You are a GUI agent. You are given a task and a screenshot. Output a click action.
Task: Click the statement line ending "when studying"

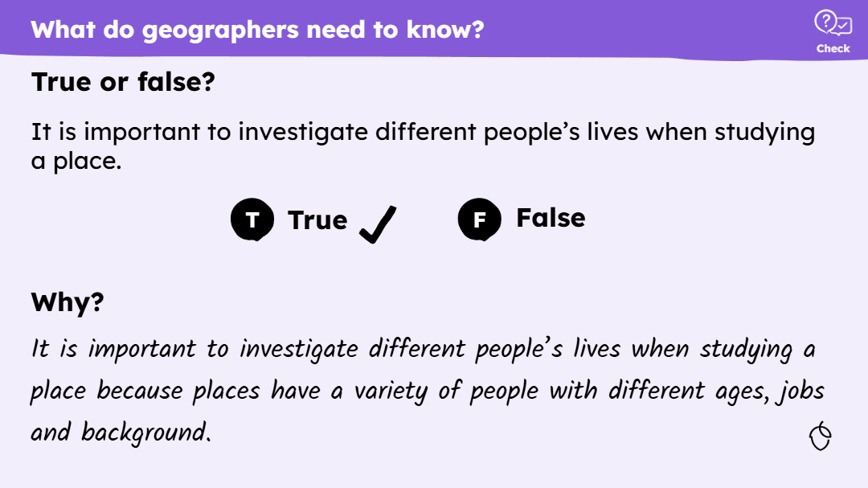click(423, 132)
